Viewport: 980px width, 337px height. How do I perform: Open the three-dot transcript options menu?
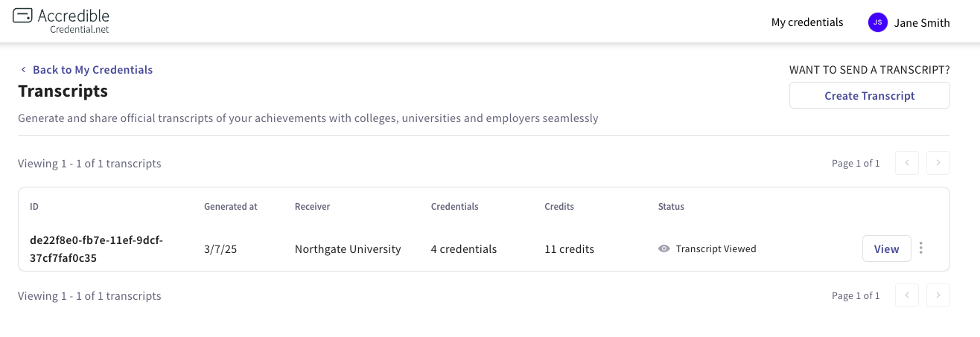(x=921, y=248)
